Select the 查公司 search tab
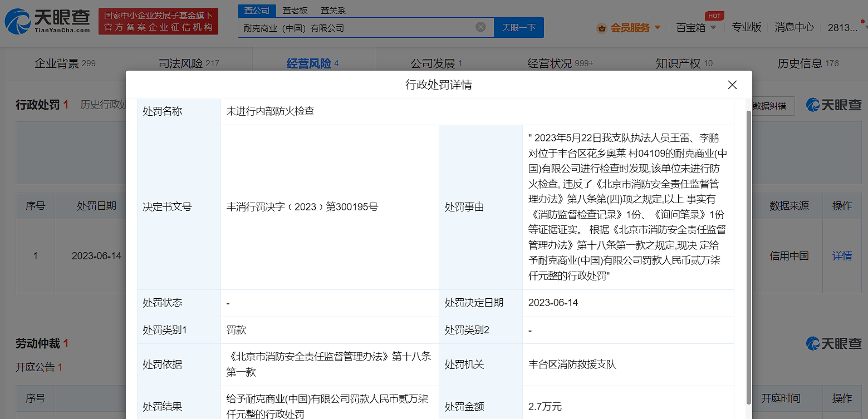 pos(257,11)
